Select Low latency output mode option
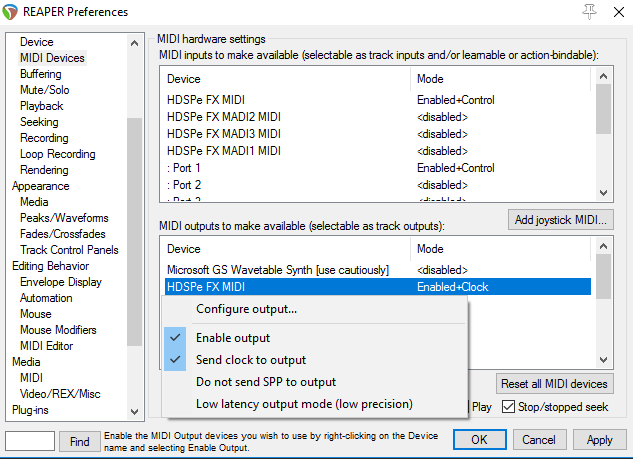The width and height of the screenshot is (633, 459). 303,404
